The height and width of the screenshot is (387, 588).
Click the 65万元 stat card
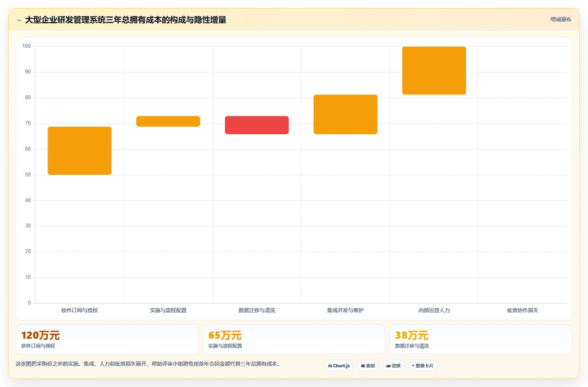pos(294,339)
